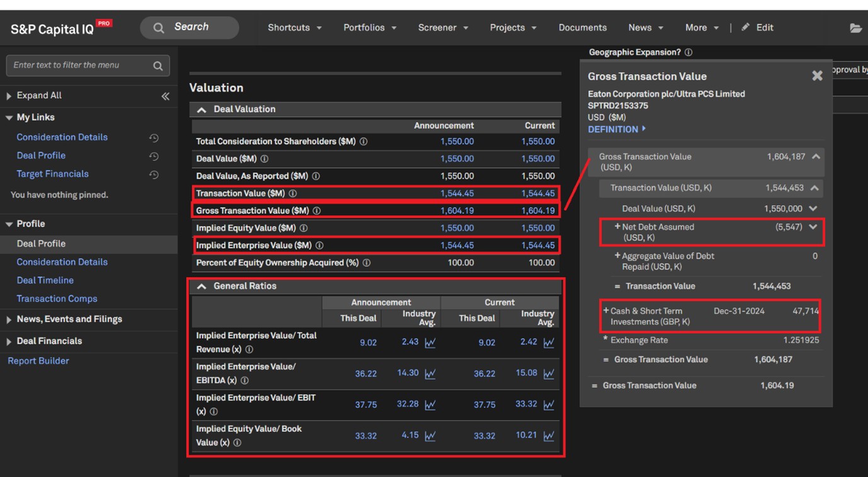Click history icon next to Target Financials
Screen dimensions: 868x477
pos(154,175)
